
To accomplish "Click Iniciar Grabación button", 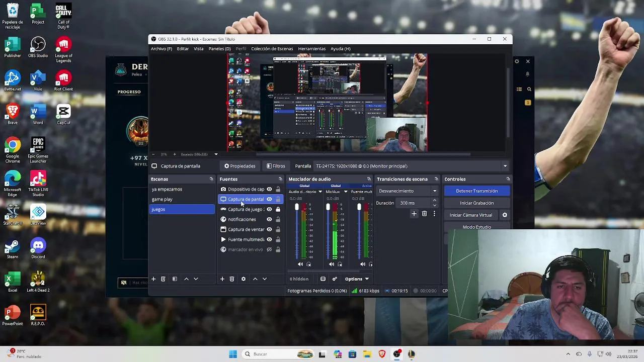I will tap(477, 203).
